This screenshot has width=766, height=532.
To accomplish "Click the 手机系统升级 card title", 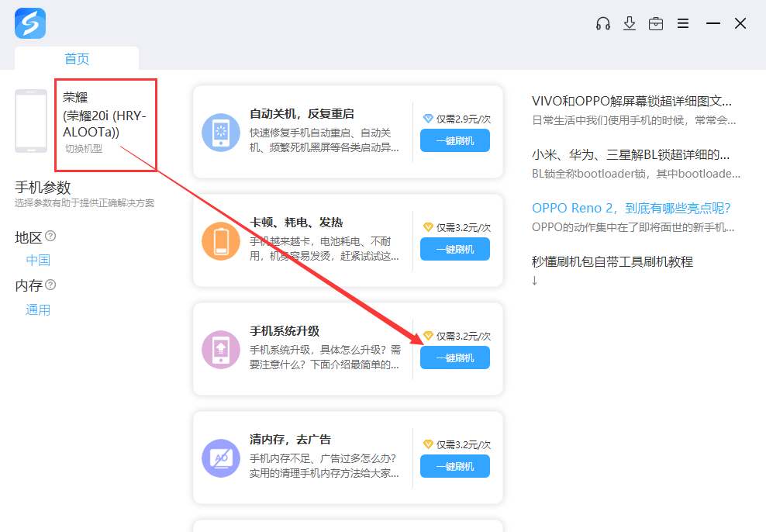I will click(x=285, y=330).
